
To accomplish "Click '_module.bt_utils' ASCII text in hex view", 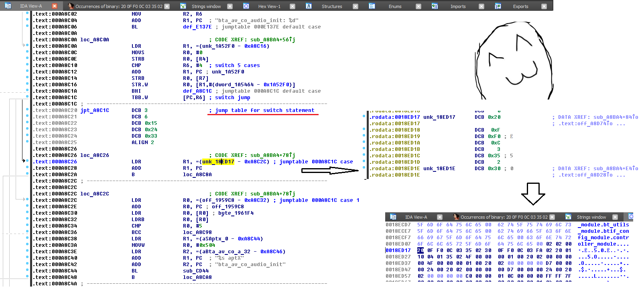I will [x=603, y=225].
